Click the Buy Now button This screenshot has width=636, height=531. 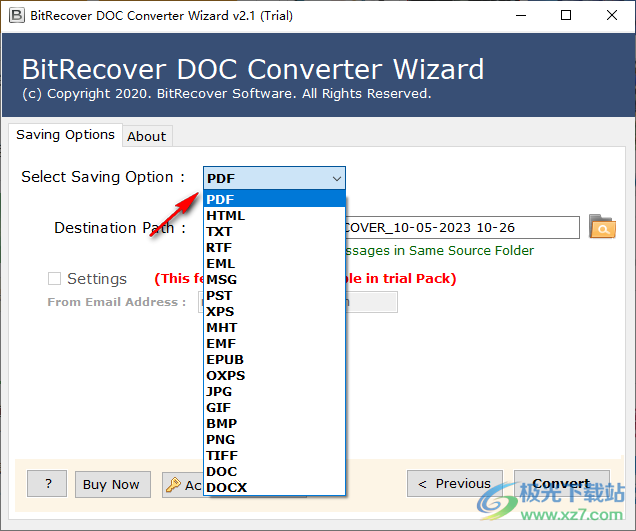click(x=112, y=484)
